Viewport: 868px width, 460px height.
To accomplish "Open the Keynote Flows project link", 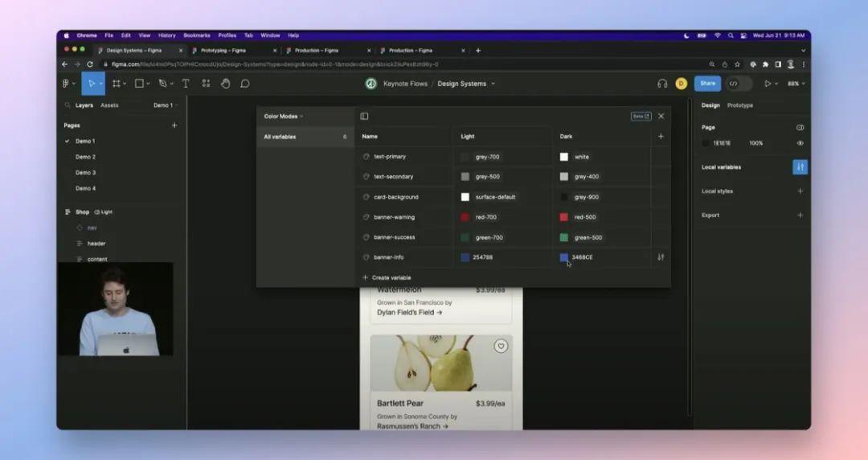I will point(405,84).
